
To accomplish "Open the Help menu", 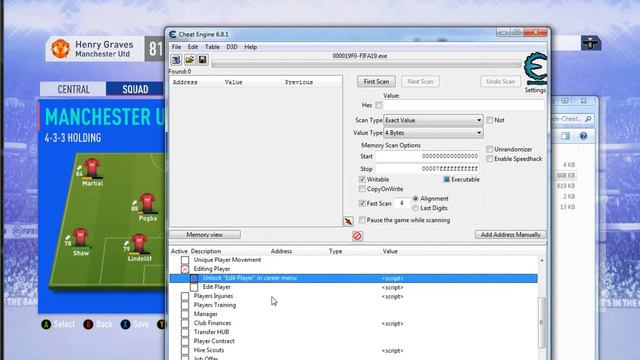I will click(x=251, y=47).
